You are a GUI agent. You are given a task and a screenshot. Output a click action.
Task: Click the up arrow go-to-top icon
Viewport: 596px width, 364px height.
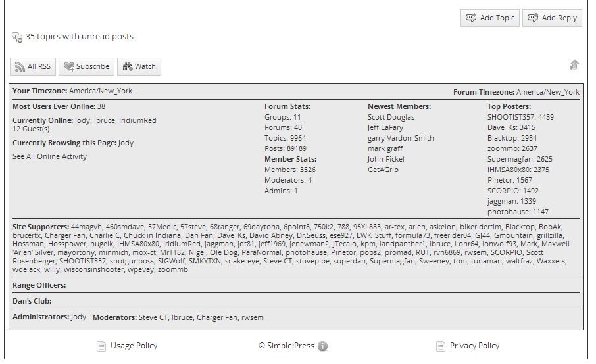(574, 65)
